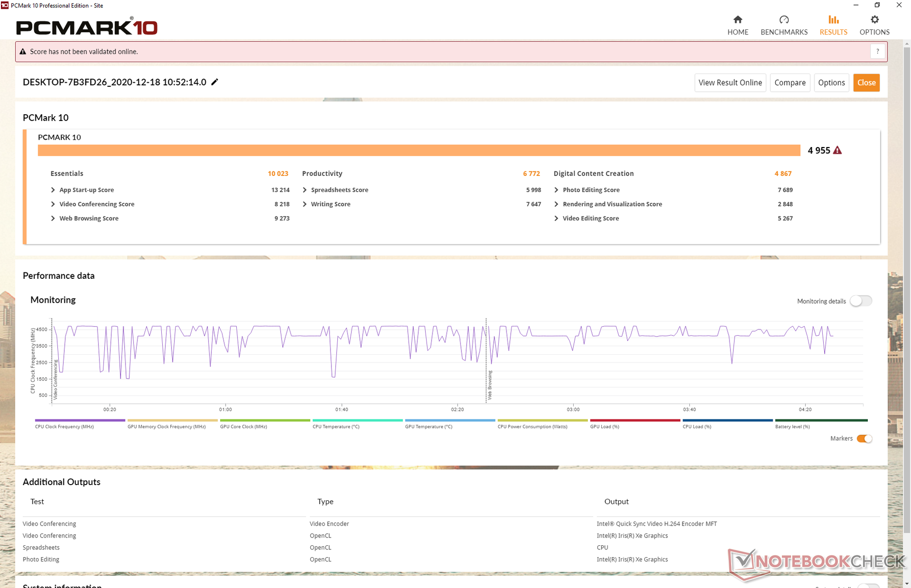This screenshot has width=911, height=588.
Task: Expand Writing Score details
Action: (304, 204)
